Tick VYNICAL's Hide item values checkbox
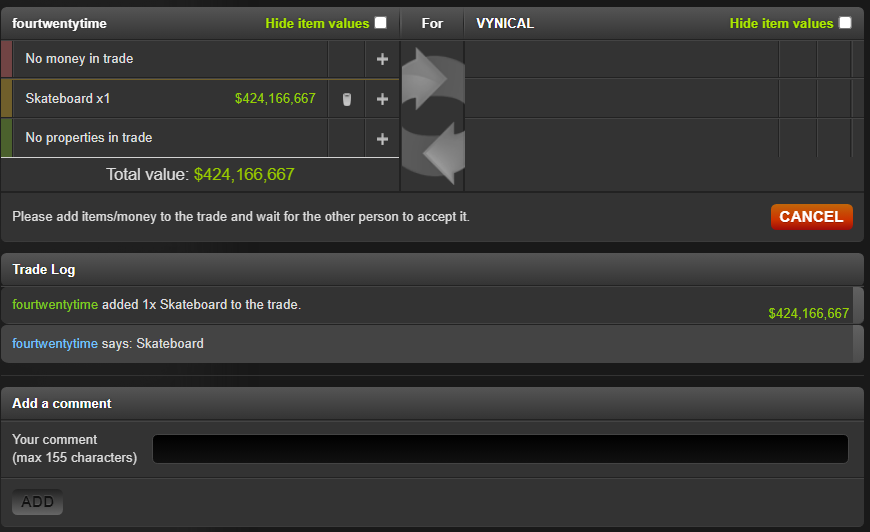This screenshot has height=532, width=870. (x=845, y=23)
